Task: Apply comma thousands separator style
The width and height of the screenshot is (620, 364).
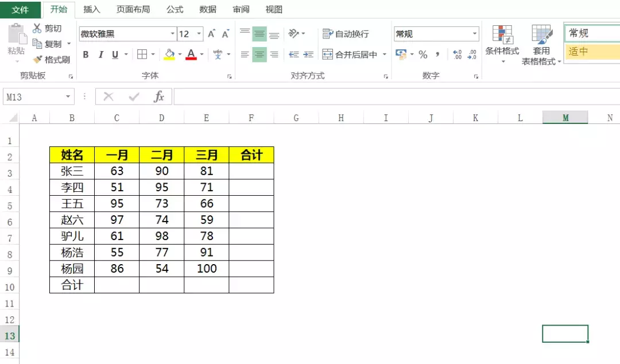Action: (437, 54)
